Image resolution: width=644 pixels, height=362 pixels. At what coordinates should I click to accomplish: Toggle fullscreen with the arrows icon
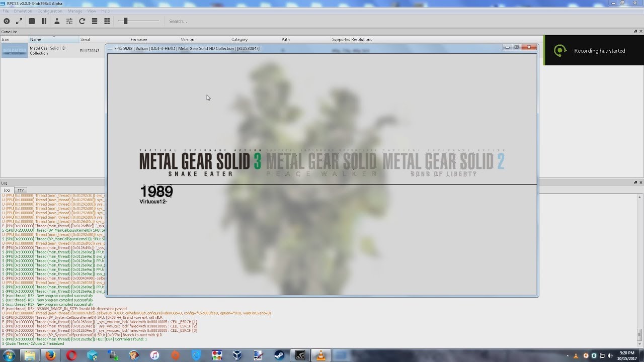19,21
